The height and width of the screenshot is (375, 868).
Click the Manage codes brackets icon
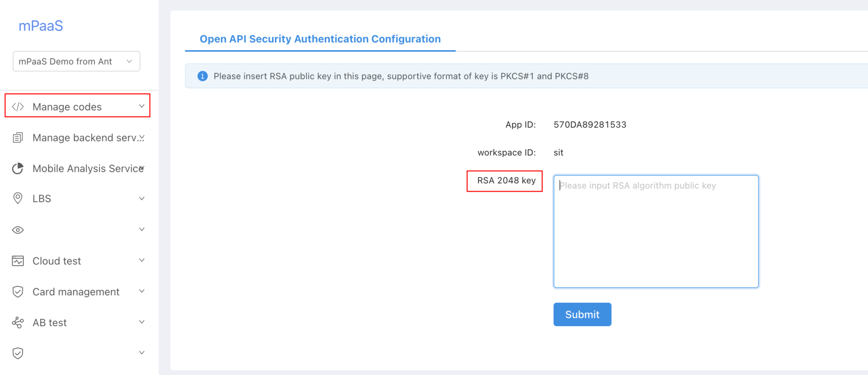pos(18,107)
